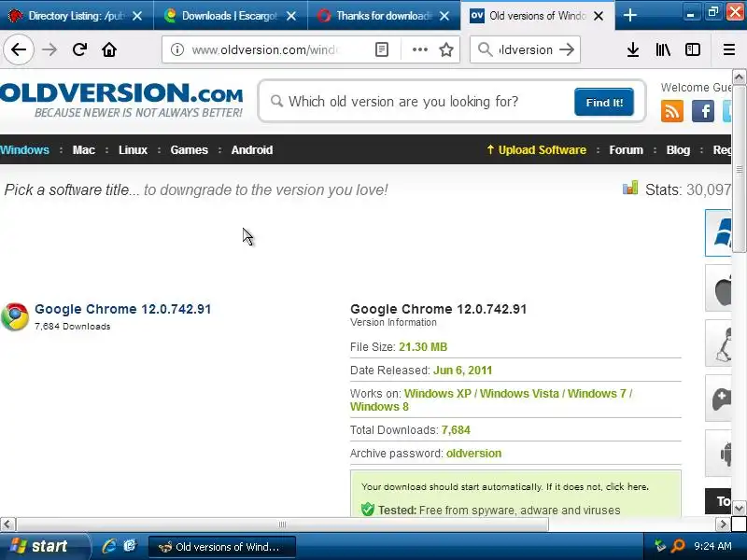Open the library bookmarks icon
Screen dimensions: 747x560
tap(663, 49)
